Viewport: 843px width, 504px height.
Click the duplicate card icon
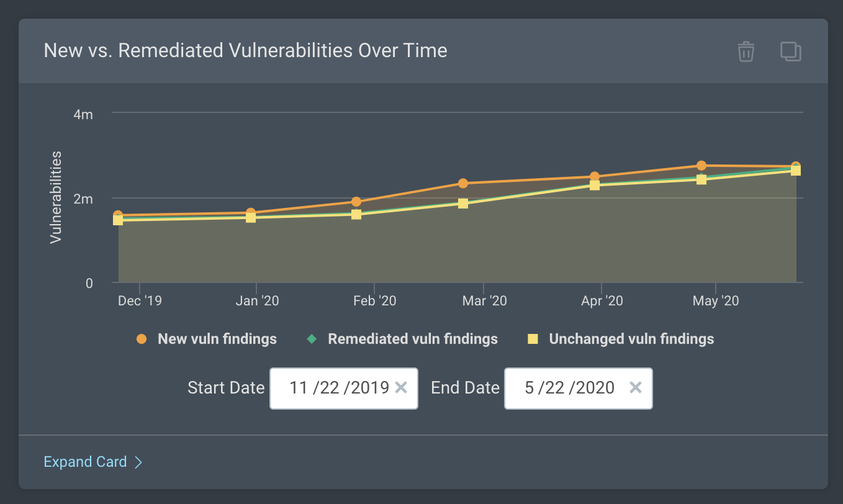[790, 52]
